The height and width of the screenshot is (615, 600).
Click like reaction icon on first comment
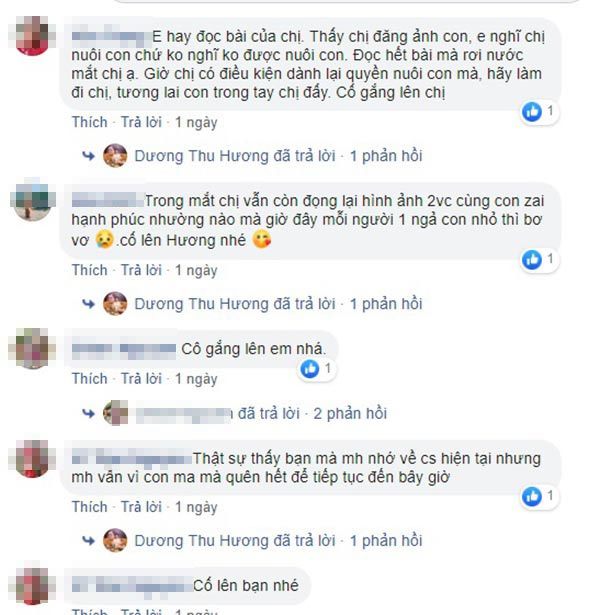532,112
